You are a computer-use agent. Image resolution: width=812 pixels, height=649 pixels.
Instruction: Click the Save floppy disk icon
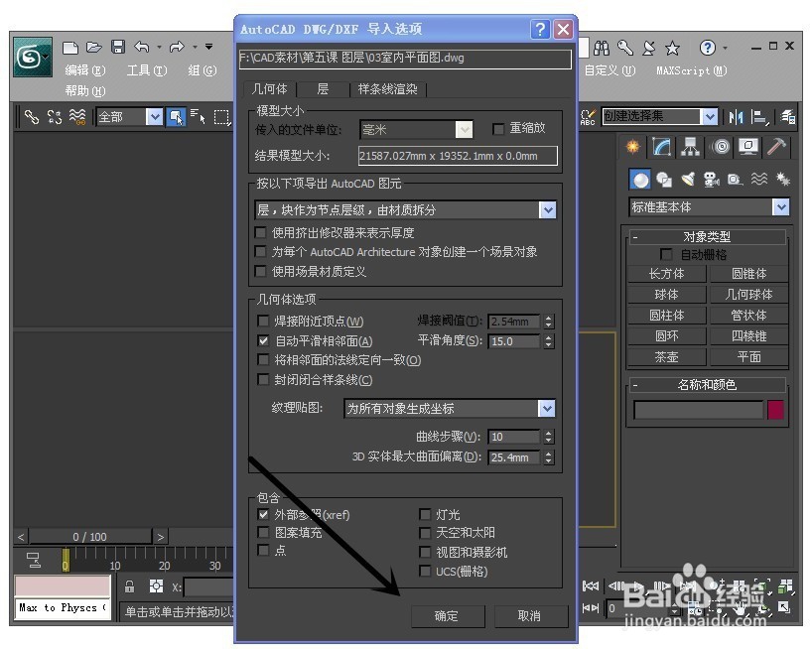(x=118, y=47)
